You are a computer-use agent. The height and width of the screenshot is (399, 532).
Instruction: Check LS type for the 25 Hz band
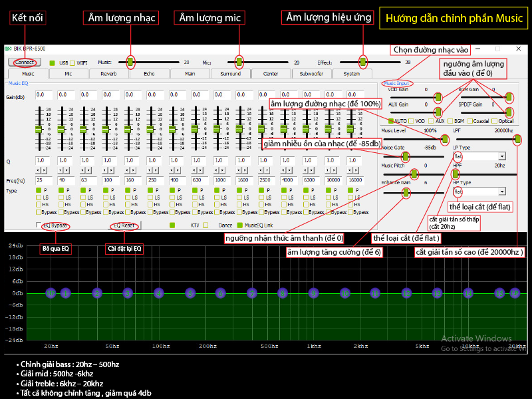click(39, 197)
